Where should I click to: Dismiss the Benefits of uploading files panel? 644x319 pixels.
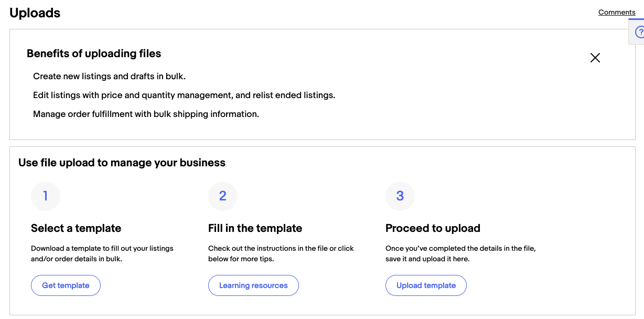(x=595, y=58)
